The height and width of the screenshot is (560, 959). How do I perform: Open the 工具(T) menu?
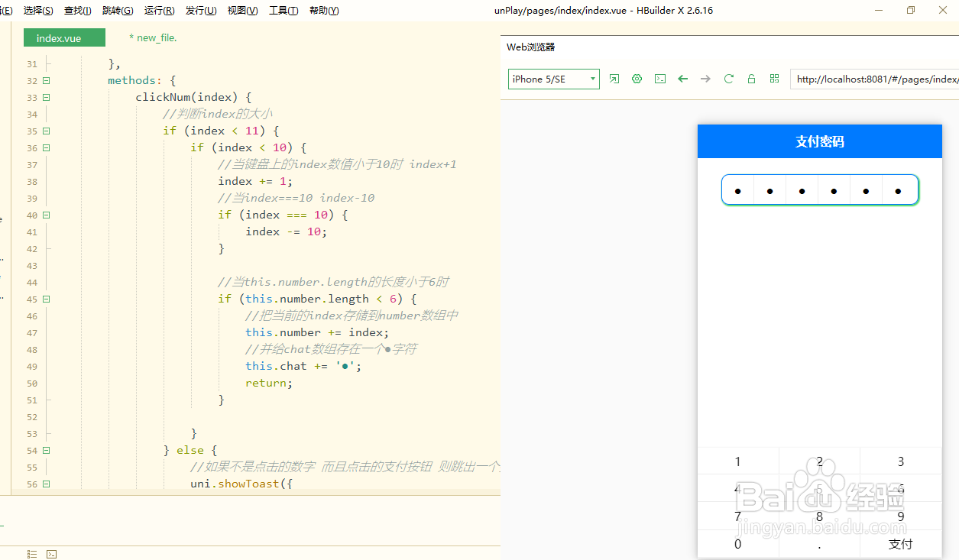pos(283,11)
